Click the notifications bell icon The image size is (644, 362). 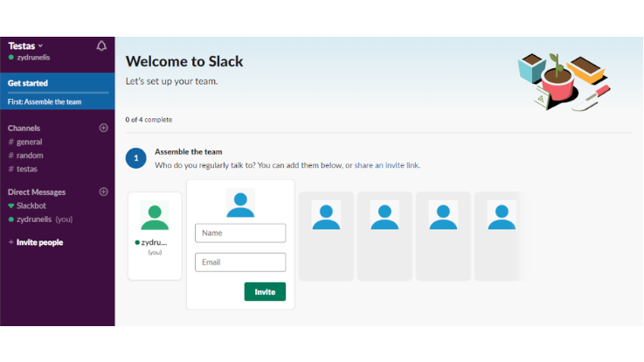click(x=101, y=45)
